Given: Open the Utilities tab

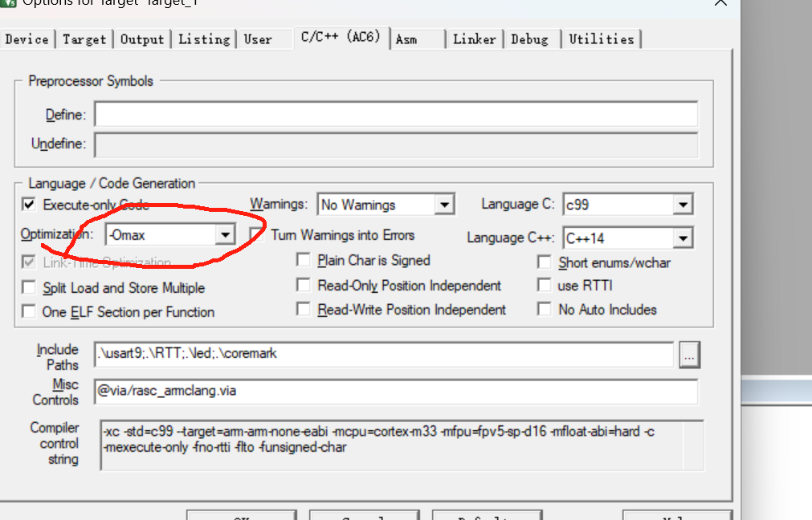Looking at the screenshot, I should (x=602, y=39).
